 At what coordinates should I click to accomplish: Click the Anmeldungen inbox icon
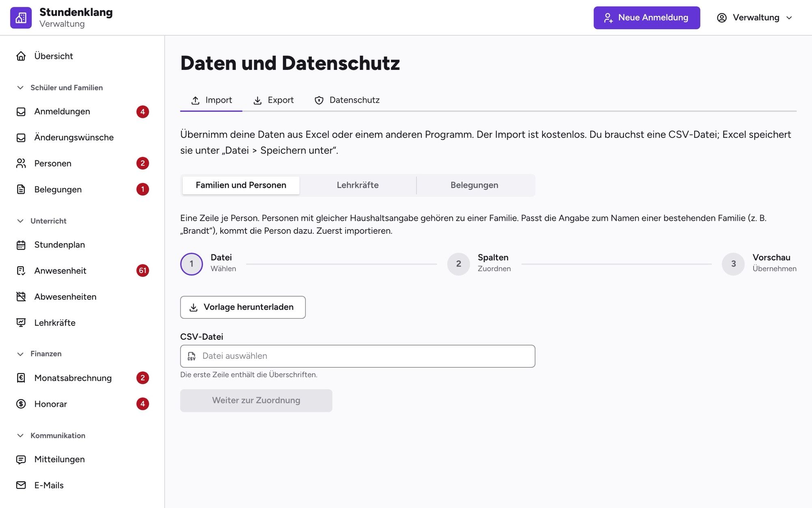(21, 111)
